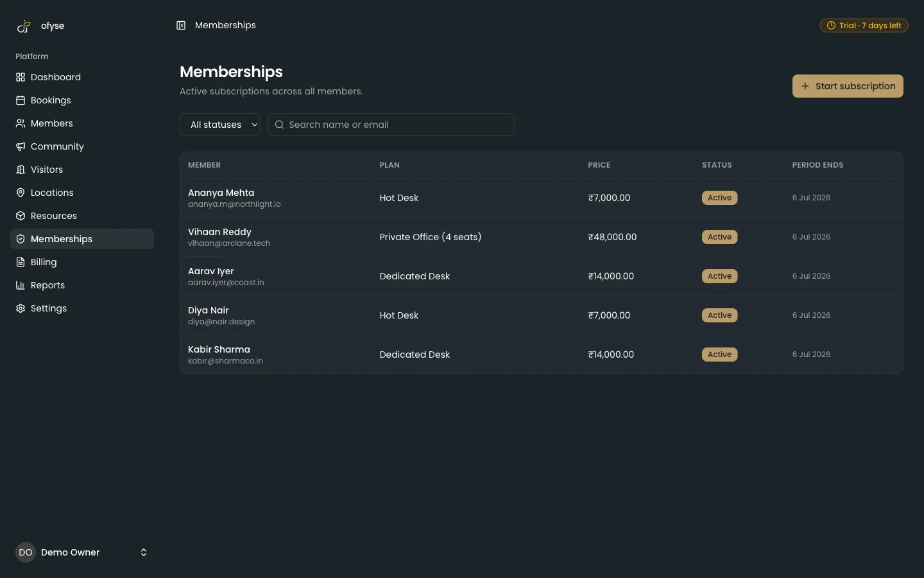The width and height of the screenshot is (924, 578).
Task: Open the All statuses dropdown
Action: point(220,125)
